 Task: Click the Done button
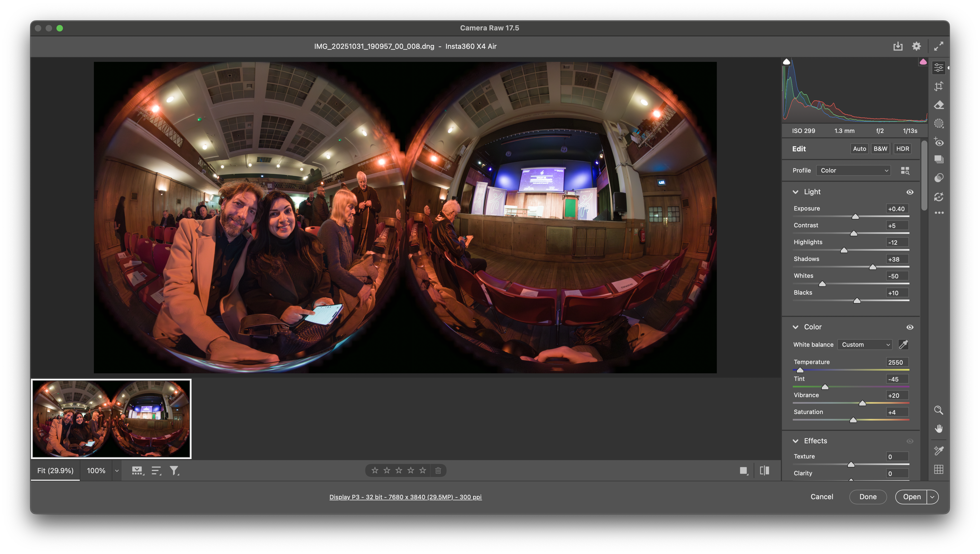868,496
